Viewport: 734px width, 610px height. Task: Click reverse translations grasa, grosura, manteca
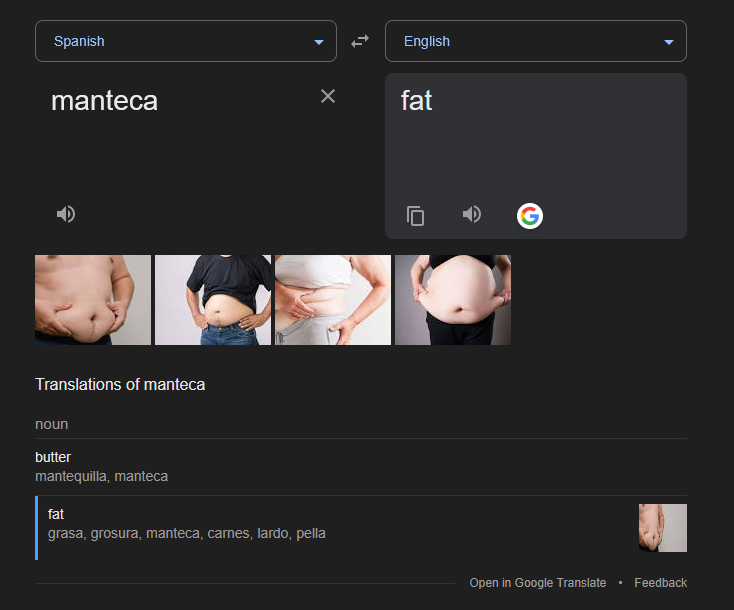(x=186, y=533)
